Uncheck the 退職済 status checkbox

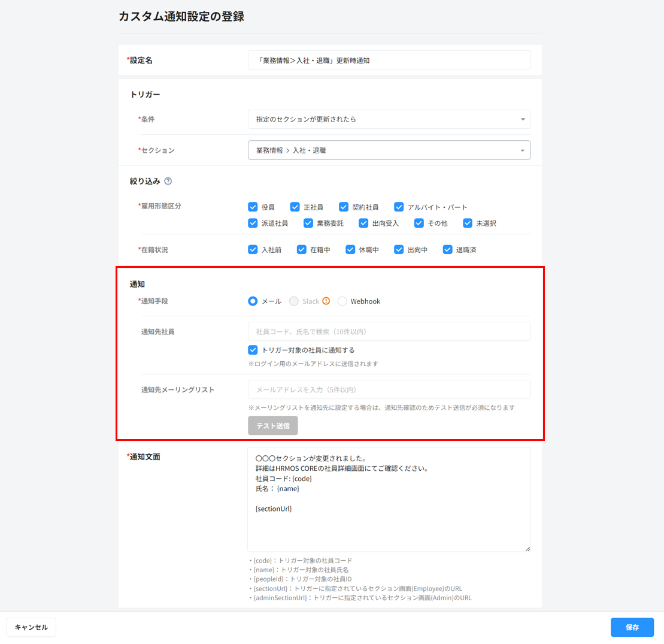448,250
